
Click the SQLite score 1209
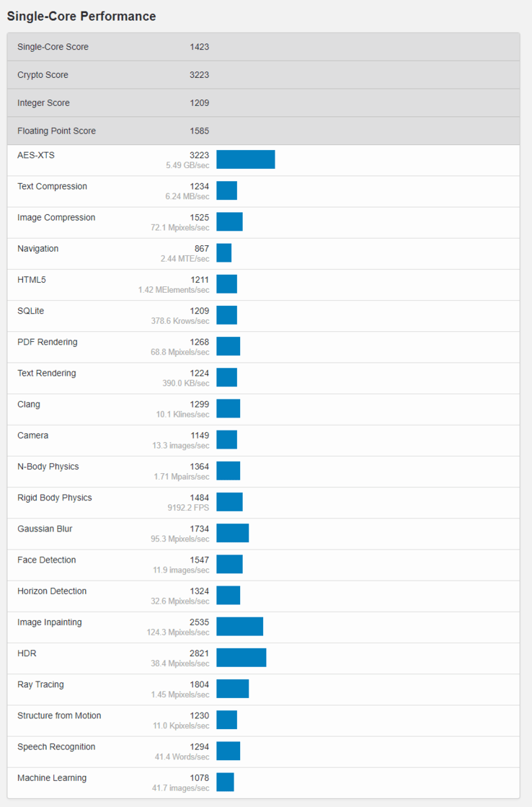coord(200,311)
